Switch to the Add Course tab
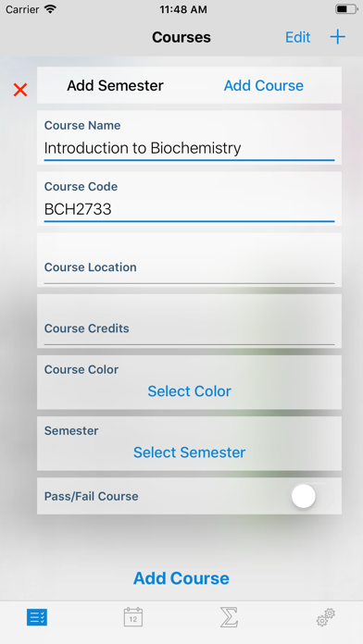Screen dimensions: 363x644 click(264, 85)
